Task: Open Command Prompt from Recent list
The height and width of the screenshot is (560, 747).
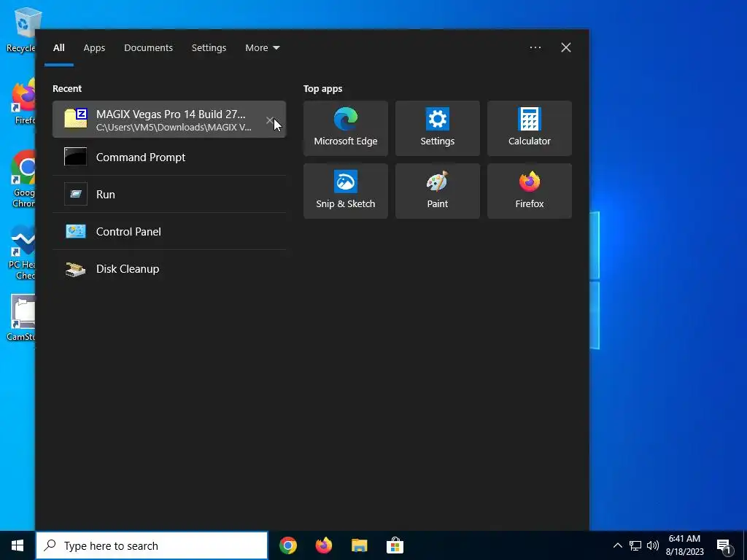Action: (169, 157)
